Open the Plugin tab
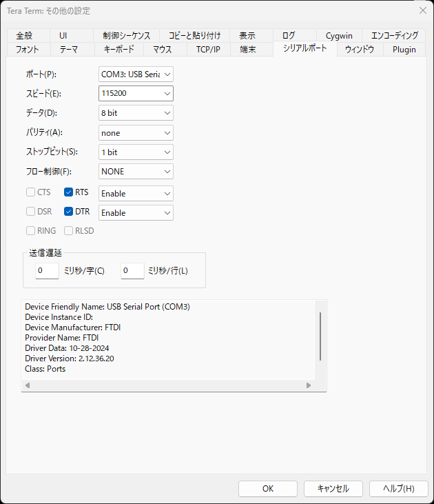Image resolution: width=434 pixels, height=504 pixels. (x=404, y=50)
